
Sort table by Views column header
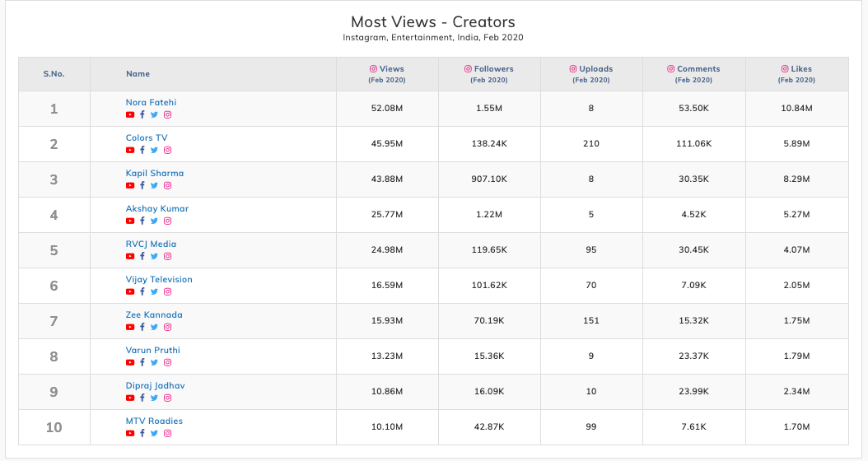[x=387, y=69]
